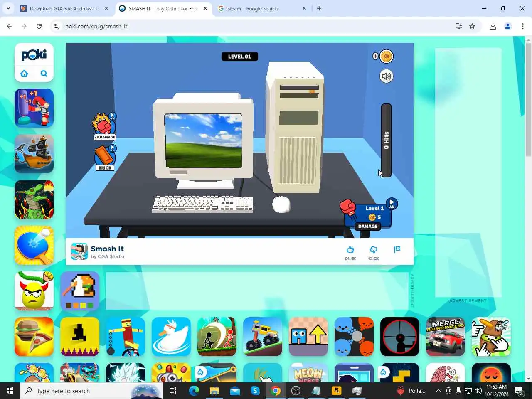The width and height of the screenshot is (532, 399).
Task: Open the green dragon game thumbnail
Action: 34,199
